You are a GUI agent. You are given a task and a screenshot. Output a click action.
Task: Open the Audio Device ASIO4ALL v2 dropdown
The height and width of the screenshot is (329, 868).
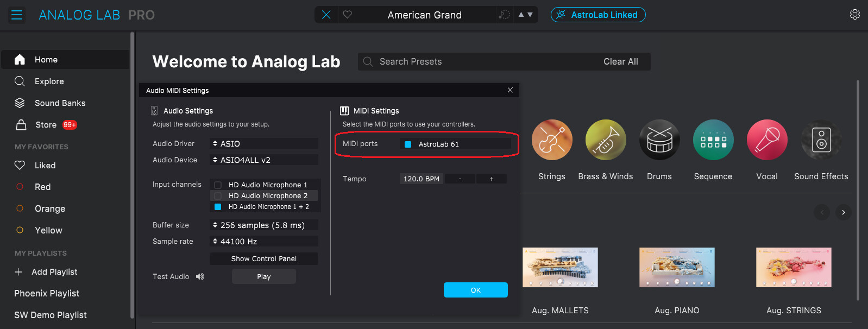pos(264,160)
